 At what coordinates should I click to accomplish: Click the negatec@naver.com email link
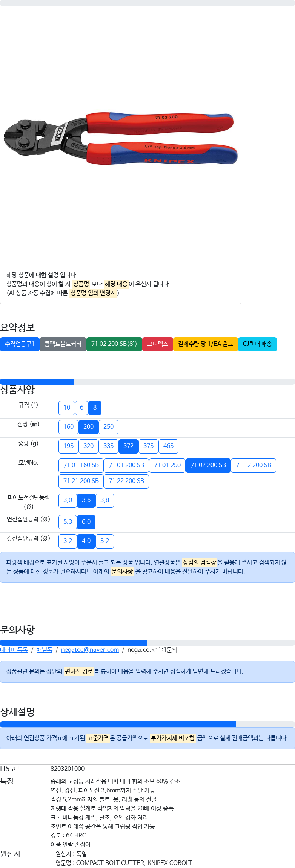90,650
